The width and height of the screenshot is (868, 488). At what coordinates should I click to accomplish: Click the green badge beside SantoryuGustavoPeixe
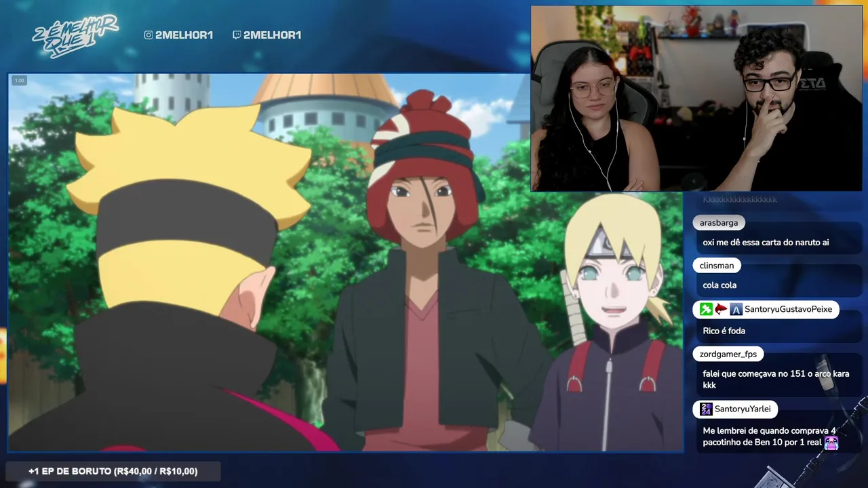(x=706, y=310)
